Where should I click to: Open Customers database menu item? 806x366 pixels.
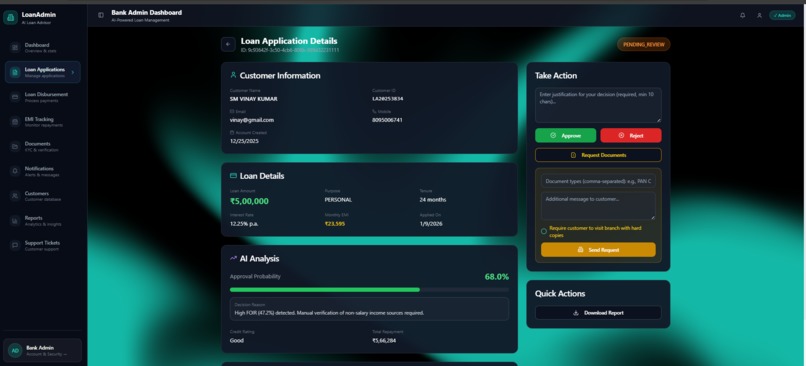43,196
